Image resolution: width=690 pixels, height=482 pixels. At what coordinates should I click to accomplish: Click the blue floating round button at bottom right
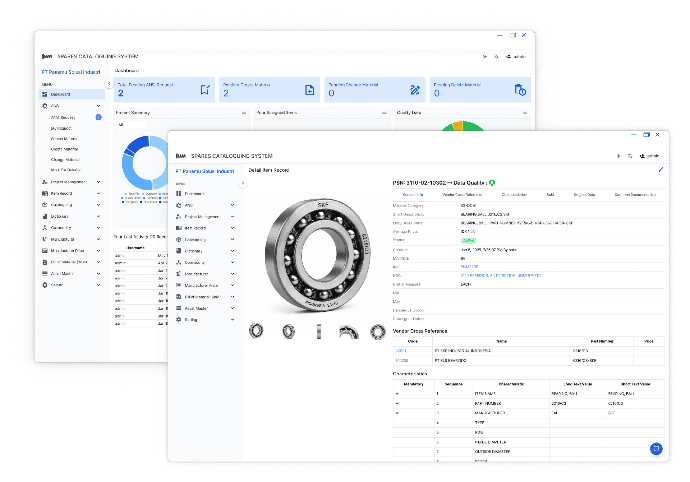(656, 449)
